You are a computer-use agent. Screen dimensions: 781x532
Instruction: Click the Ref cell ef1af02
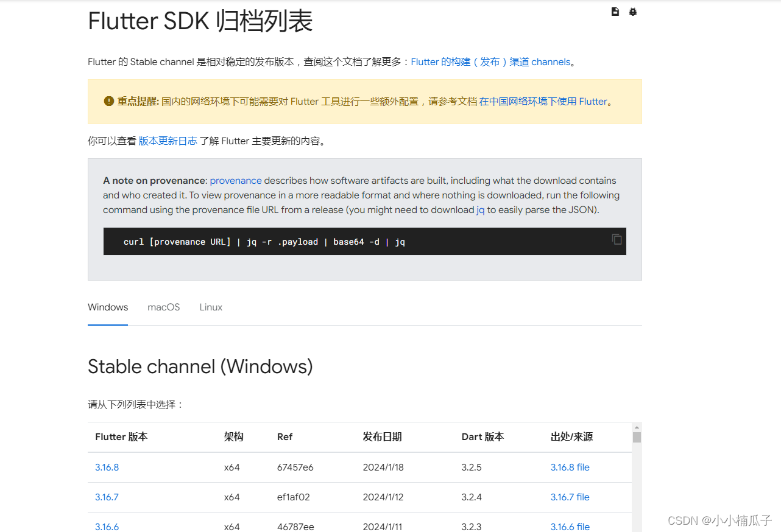[x=294, y=497]
